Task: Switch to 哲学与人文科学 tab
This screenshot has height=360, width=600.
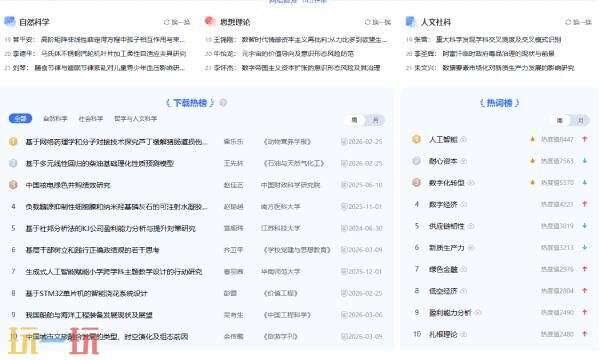Action: point(135,119)
